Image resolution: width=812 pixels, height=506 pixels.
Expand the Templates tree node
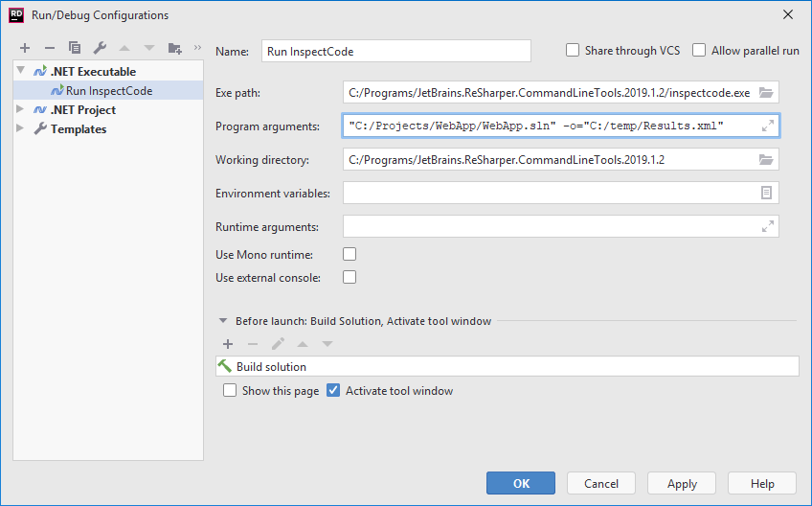(21, 128)
